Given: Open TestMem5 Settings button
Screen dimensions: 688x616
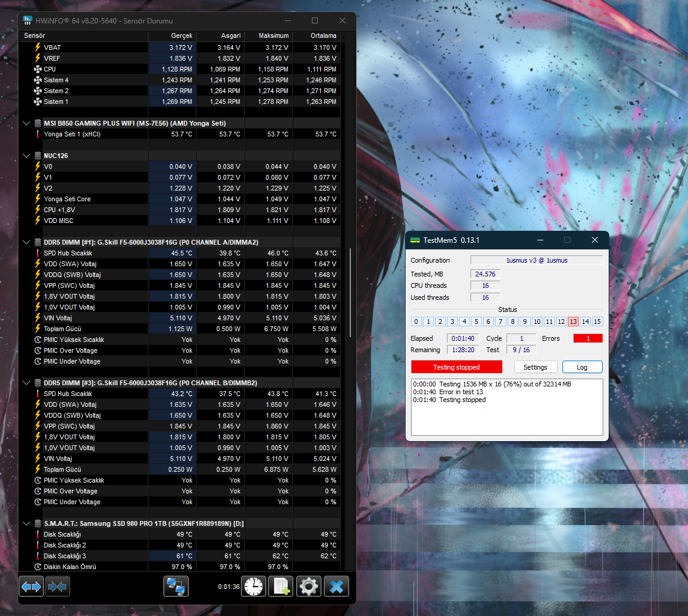Looking at the screenshot, I should click(x=535, y=367).
